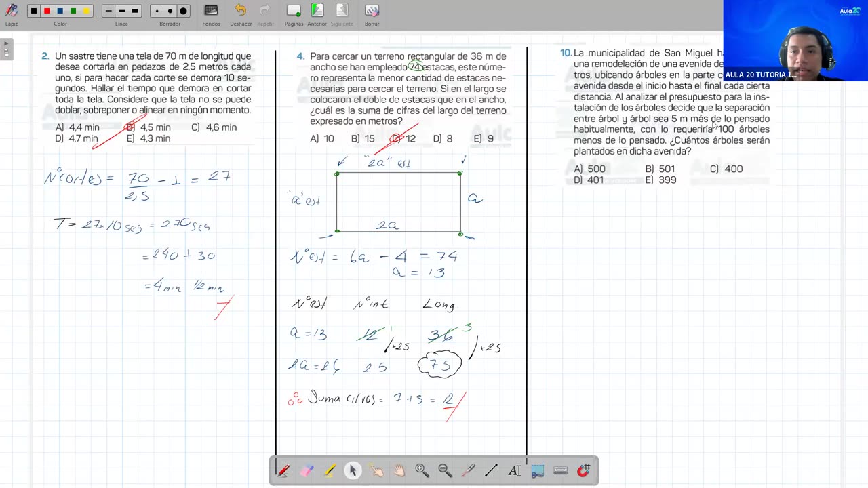Click answer option D) 4,7 min
This screenshot has width=868, height=488.
[x=77, y=138]
